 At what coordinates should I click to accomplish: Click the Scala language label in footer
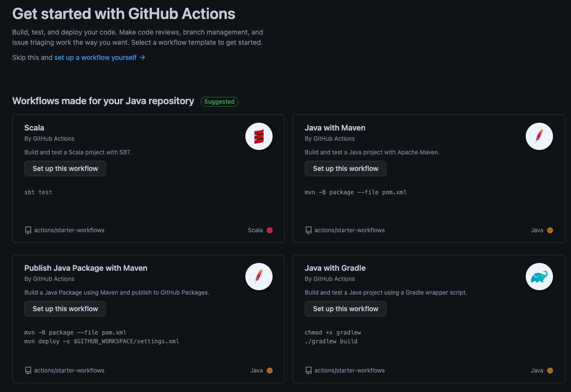tap(255, 230)
